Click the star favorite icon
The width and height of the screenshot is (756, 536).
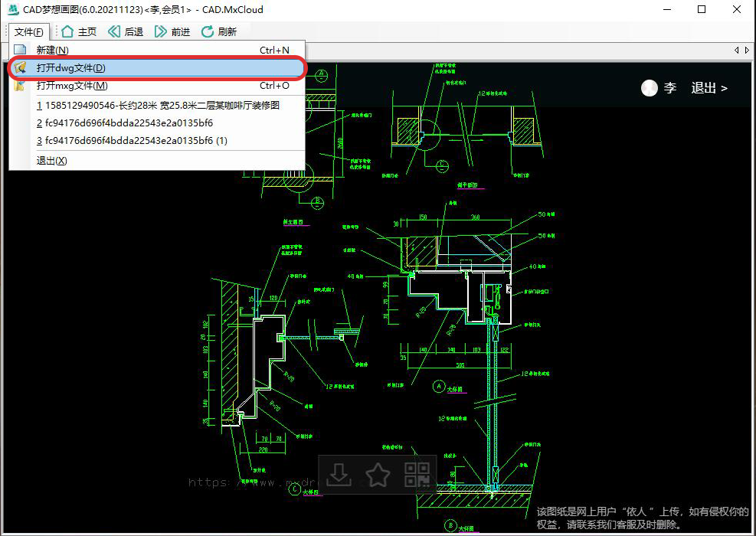pyautogui.click(x=378, y=475)
